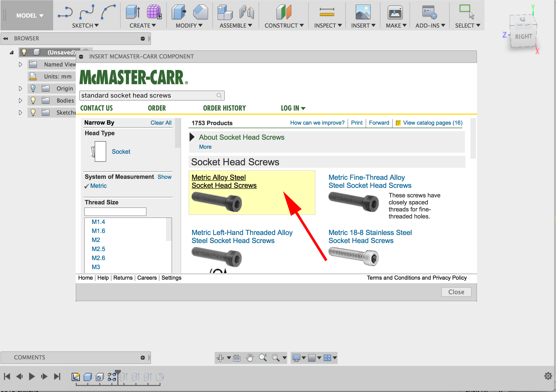Expand About Socket Head Screws triangle
Viewport: 556px width, 392px height.
tap(192, 137)
